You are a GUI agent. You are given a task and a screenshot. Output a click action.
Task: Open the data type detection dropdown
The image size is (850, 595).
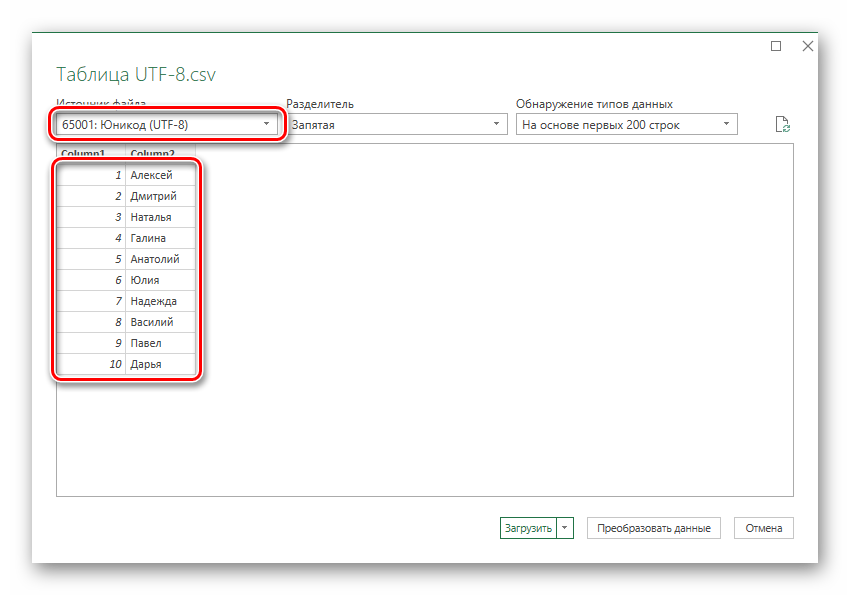pos(626,124)
